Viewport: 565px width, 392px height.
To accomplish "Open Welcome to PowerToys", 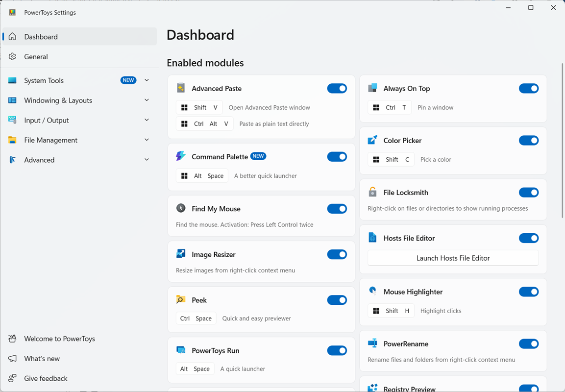I will click(80, 339).
